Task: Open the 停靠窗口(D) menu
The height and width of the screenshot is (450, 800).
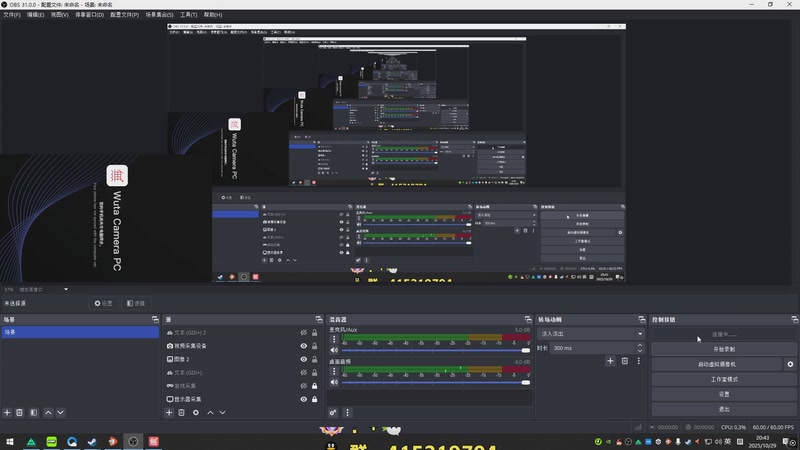Action: tap(89, 15)
